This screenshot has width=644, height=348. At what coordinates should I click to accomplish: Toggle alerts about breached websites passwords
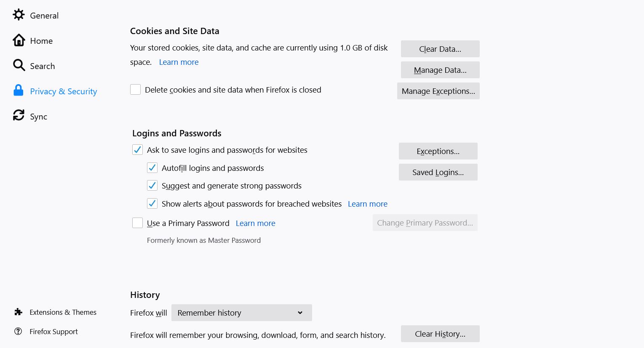coord(152,204)
